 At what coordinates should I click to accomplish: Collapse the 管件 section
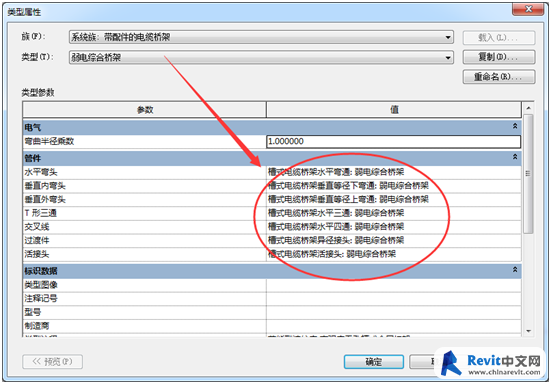click(515, 157)
